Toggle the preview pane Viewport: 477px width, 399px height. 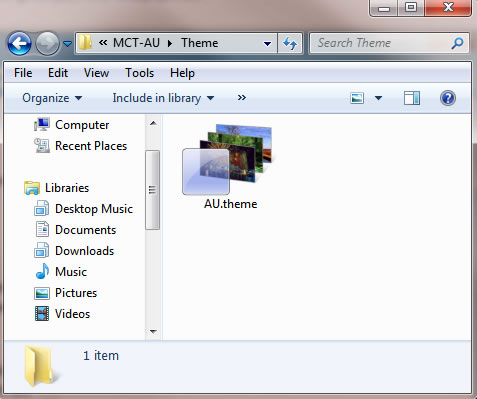[x=412, y=98]
